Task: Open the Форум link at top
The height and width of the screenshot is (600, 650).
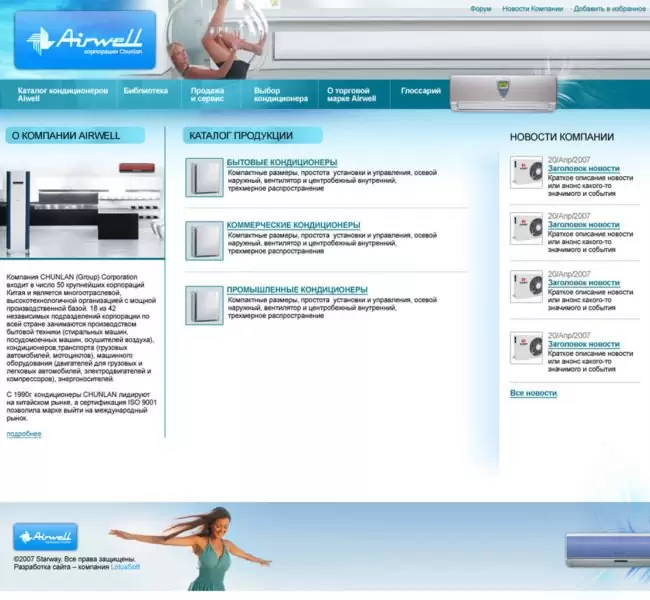Action: tap(480, 9)
